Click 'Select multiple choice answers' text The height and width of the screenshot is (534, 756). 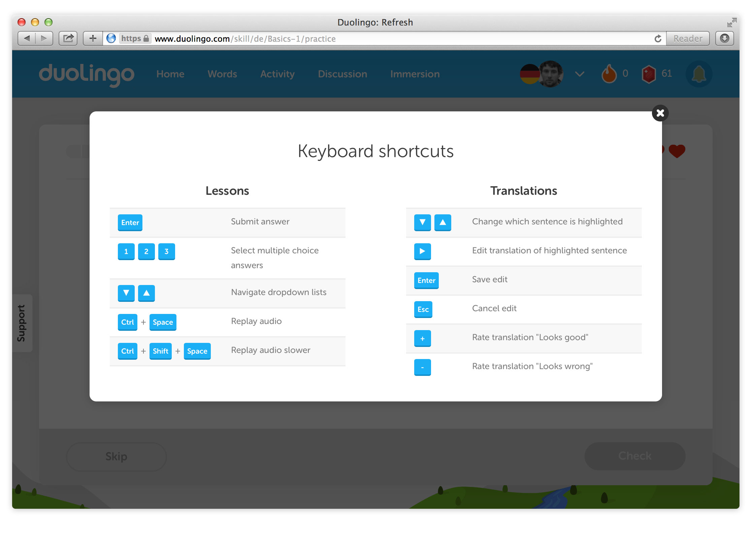(275, 258)
